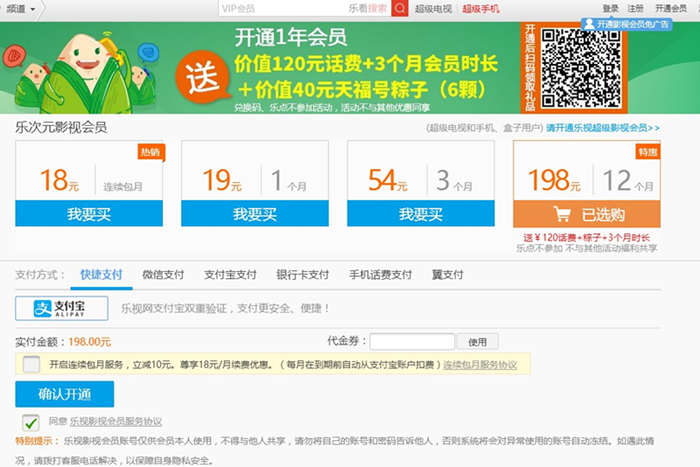Click the 热销 tag on the 18元 card

pos(151,152)
